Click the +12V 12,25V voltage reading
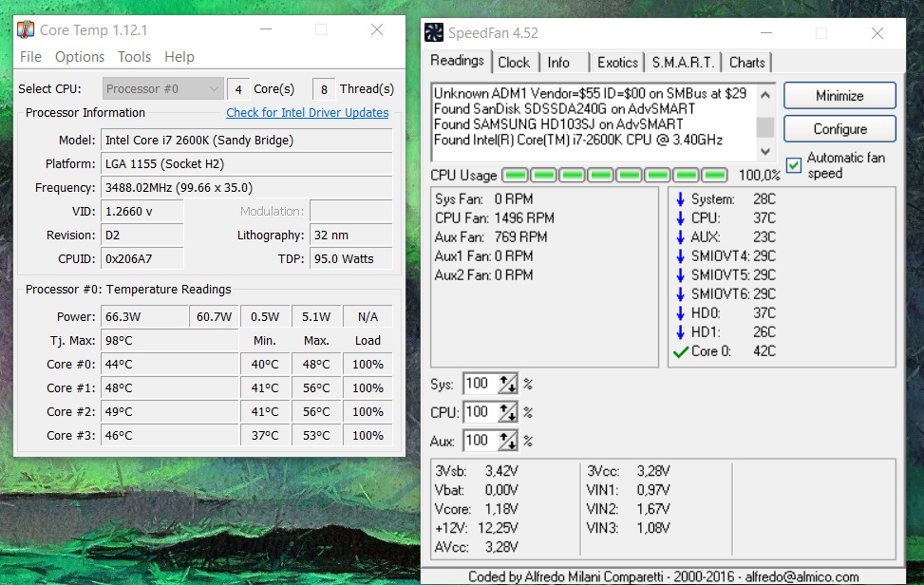The width and height of the screenshot is (924, 585). (476, 528)
